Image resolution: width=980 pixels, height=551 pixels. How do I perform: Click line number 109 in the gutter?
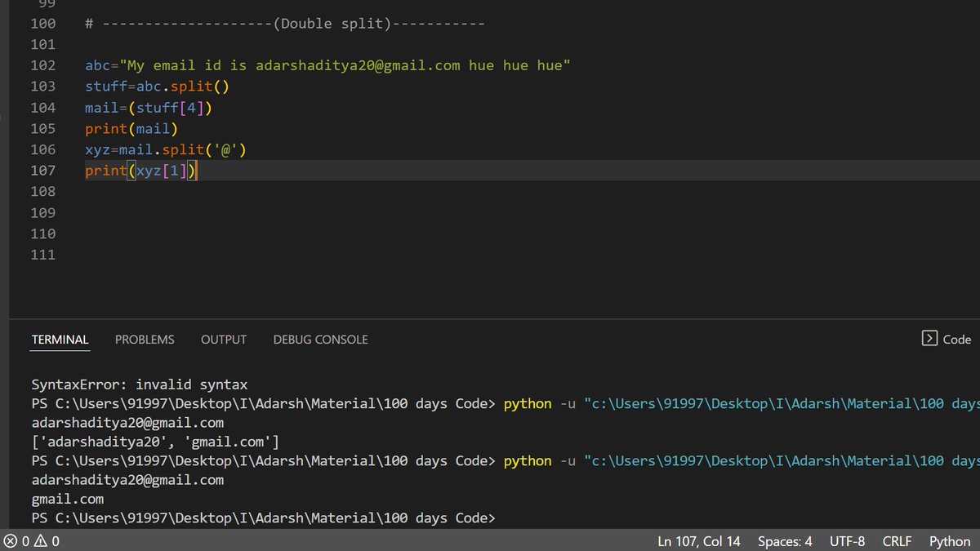(42, 212)
